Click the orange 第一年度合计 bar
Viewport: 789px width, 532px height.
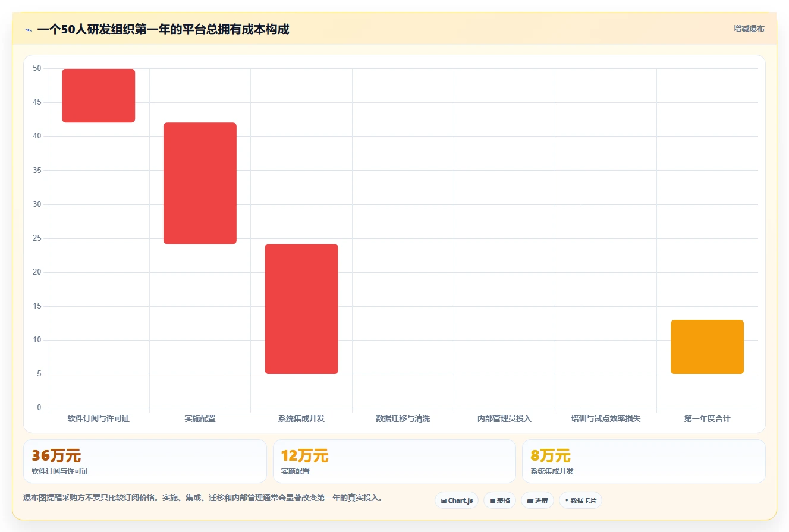point(708,347)
